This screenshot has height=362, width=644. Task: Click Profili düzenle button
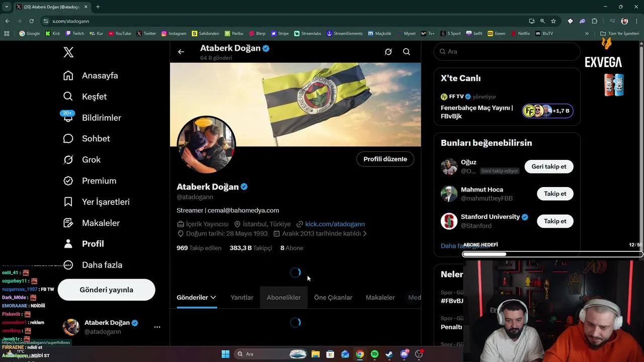pos(385,159)
